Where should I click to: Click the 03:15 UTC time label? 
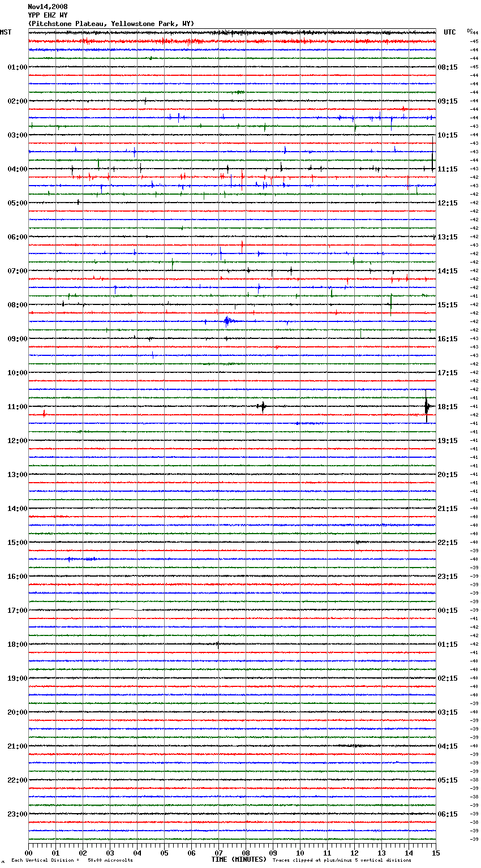tap(448, 712)
